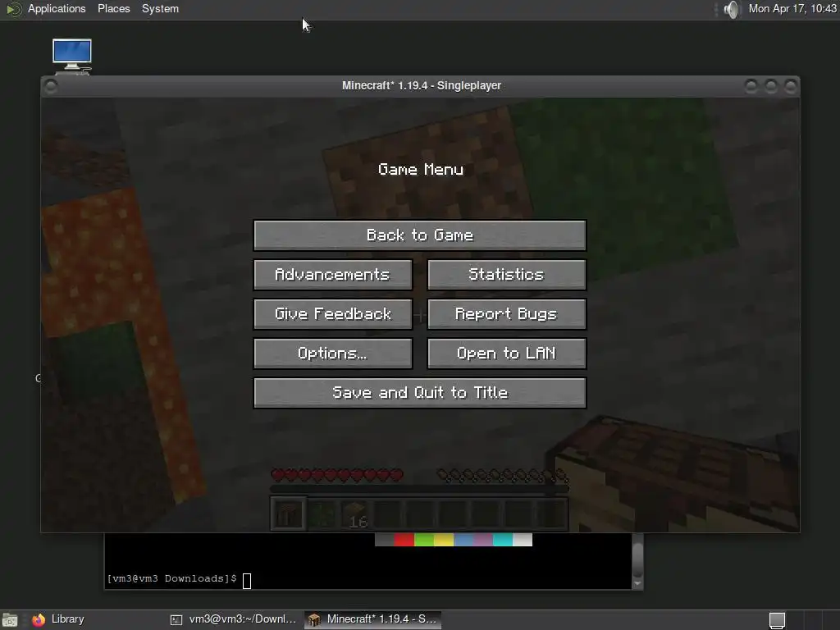The height and width of the screenshot is (630, 840).
Task: Click the Applications menu logo icon
Action: (x=13, y=9)
